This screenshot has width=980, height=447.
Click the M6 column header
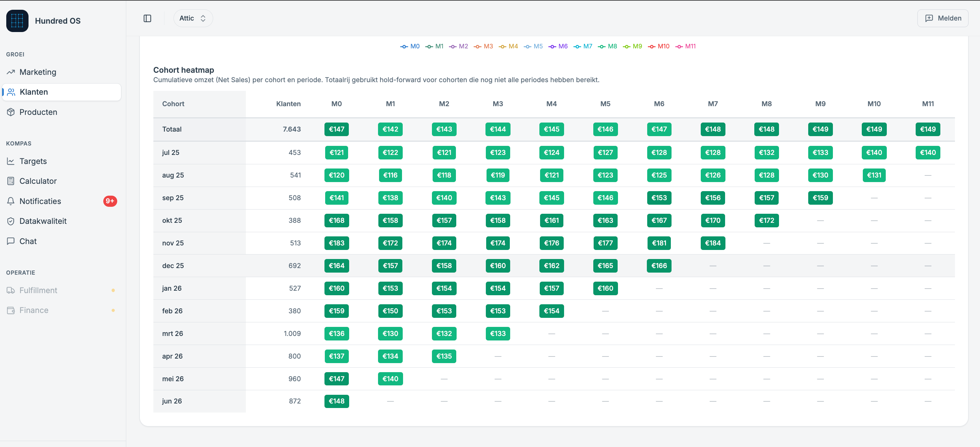coord(659,103)
